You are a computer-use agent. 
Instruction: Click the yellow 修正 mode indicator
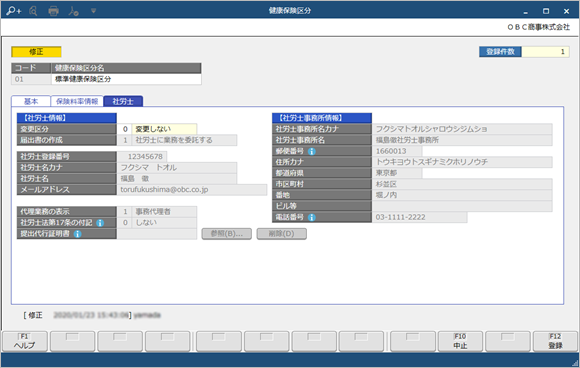[x=36, y=52]
